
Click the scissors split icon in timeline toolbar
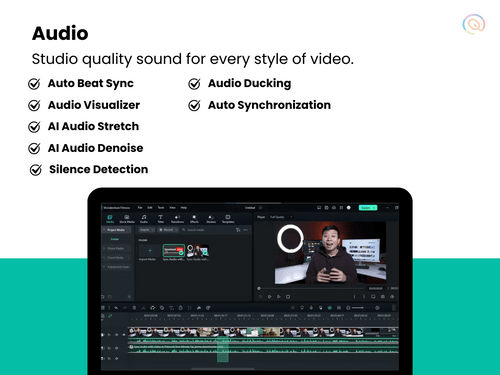coord(144,308)
